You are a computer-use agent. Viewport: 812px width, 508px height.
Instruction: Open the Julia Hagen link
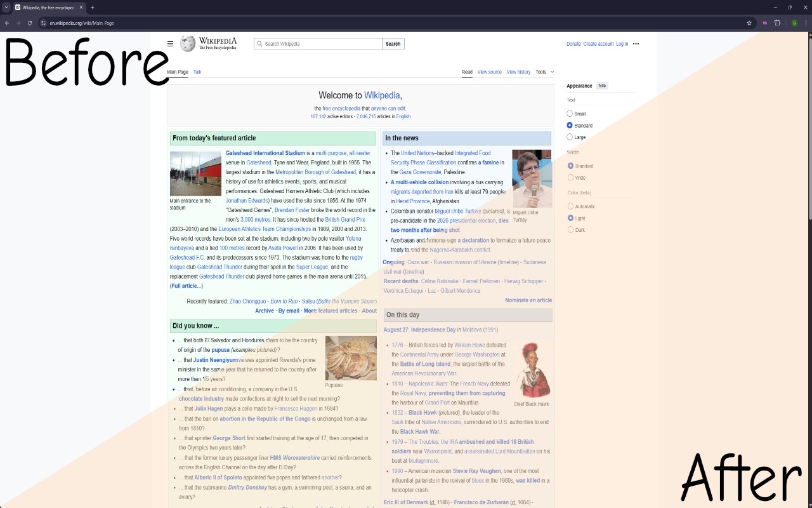point(209,409)
